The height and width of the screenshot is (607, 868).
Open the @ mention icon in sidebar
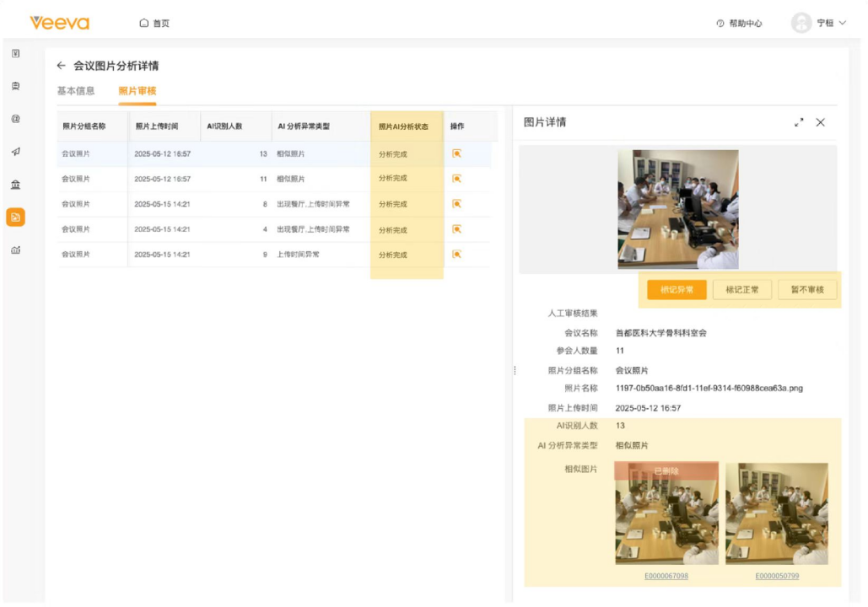click(15, 119)
